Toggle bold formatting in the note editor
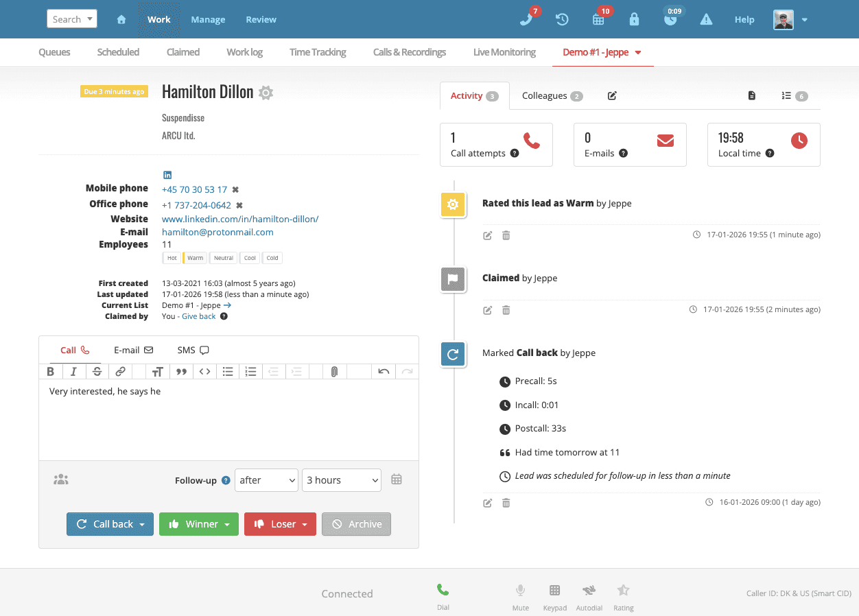This screenshot has width=859, height=616. (50, 371)
